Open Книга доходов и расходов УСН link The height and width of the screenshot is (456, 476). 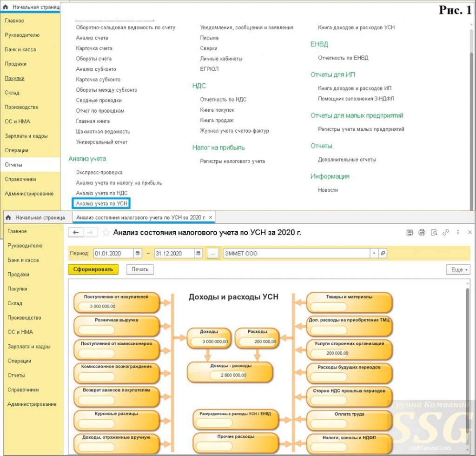(357, 27)
